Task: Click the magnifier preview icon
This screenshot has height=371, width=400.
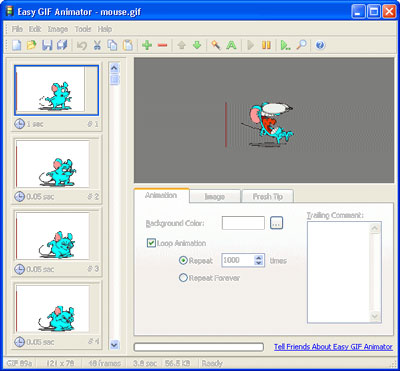Action: [301, 45]
